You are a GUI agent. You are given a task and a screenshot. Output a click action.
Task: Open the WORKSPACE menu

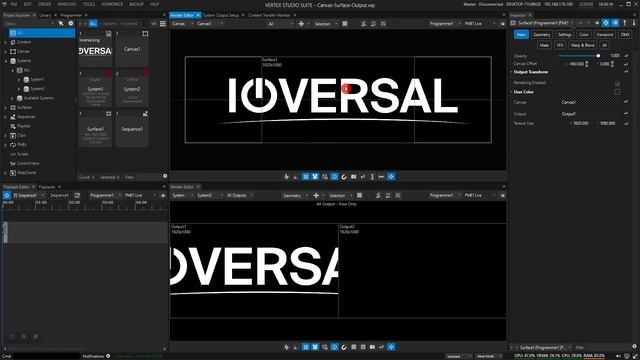tap(112, 4)
